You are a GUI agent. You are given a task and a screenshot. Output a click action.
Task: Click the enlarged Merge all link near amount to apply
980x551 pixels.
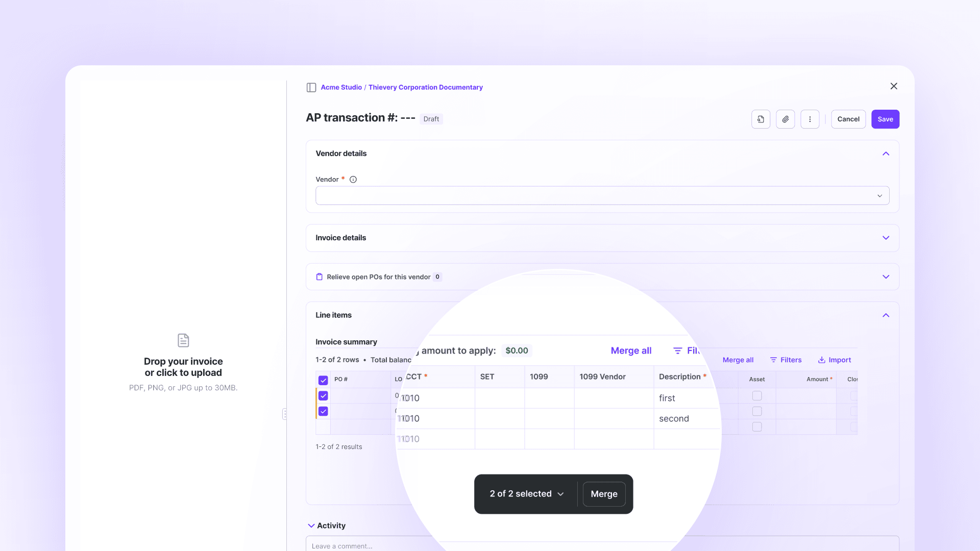pyautogui.click(x=631, y=350)
